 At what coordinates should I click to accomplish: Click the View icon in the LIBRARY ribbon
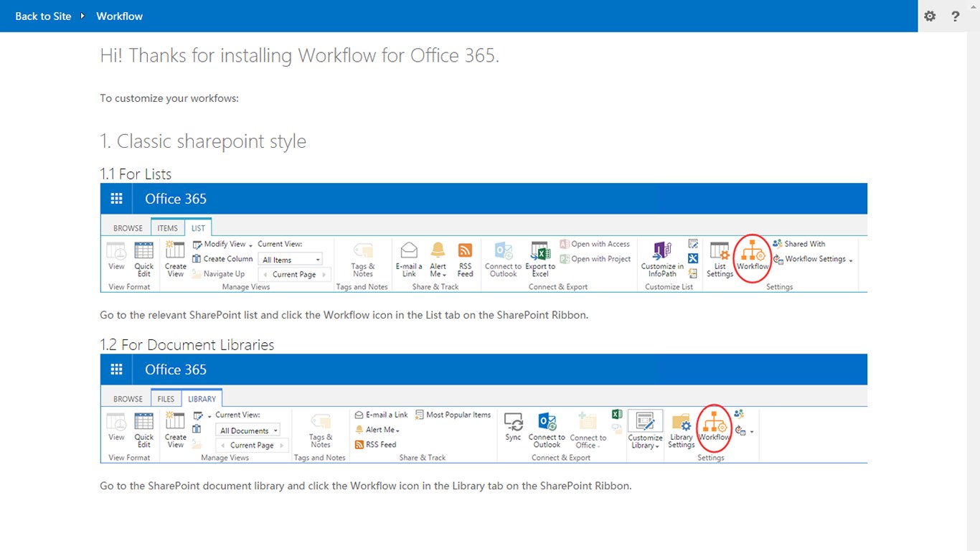tap(116, 428)
